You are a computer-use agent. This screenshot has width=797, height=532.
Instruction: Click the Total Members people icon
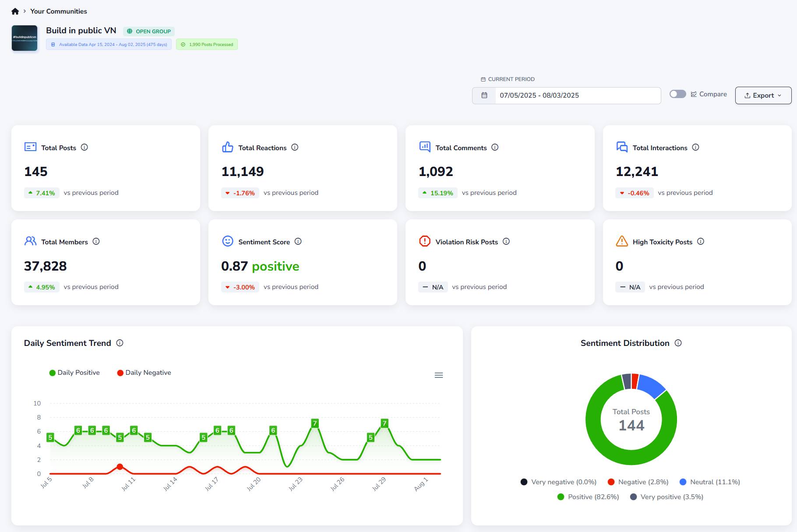[30, 241]
